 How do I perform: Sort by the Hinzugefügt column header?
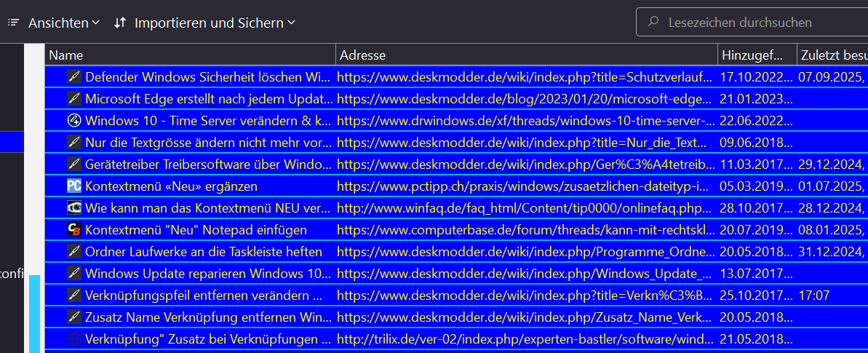757,55
